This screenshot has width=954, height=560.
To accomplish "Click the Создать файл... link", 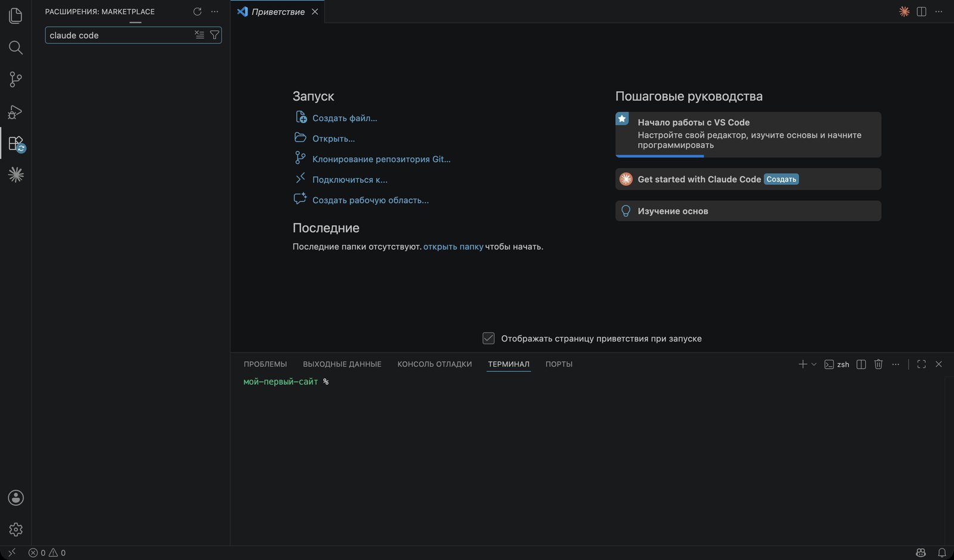I will pyautogui.click(x=345, y=118).
